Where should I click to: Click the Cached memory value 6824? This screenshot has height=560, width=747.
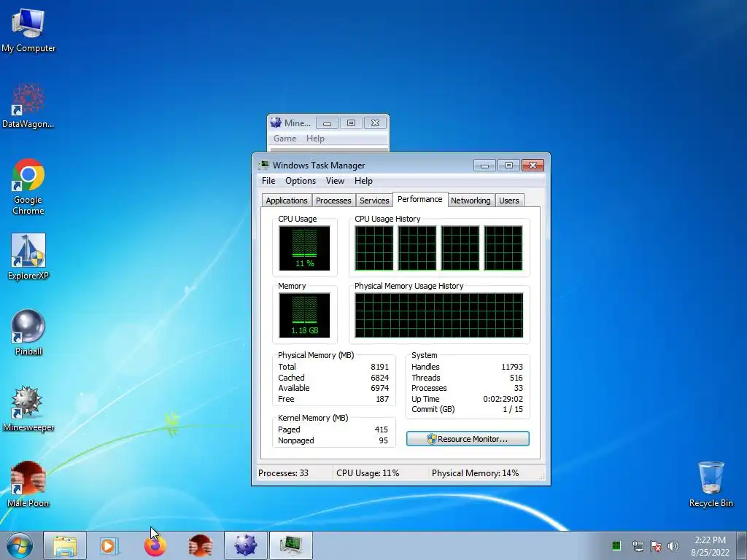pyautogui.click(x=379, y=378)
